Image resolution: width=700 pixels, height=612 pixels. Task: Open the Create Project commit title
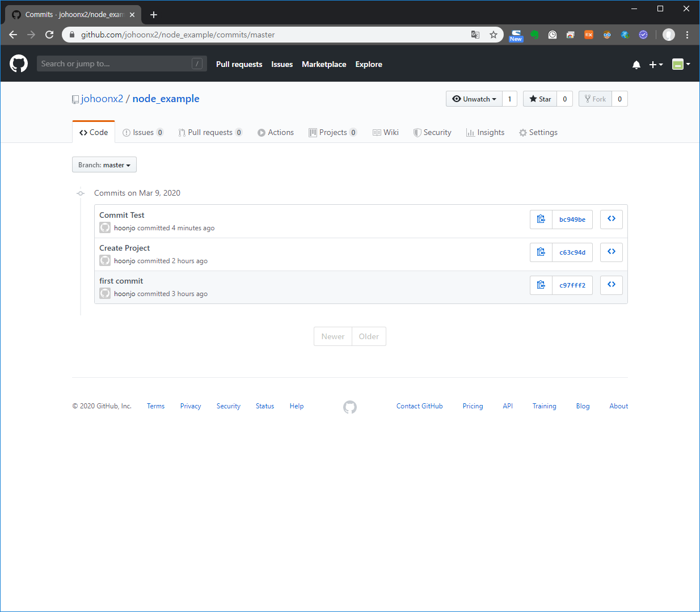(124, 248)
